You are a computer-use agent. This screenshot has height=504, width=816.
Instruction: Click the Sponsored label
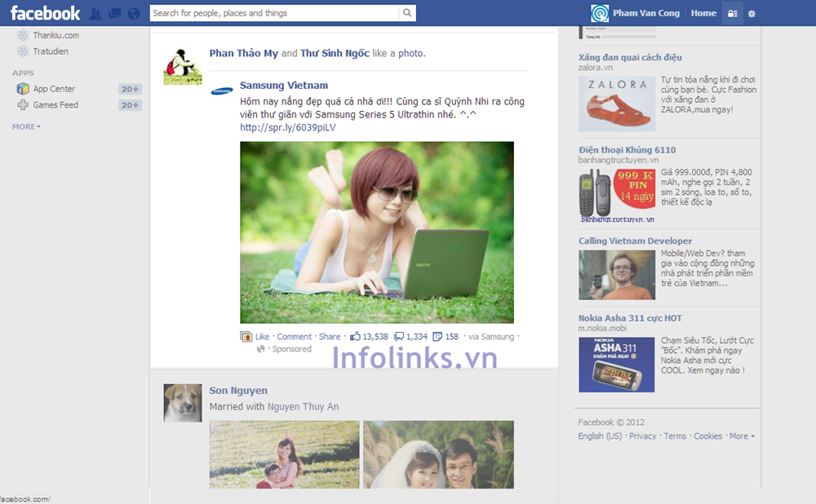click(292, 349)
